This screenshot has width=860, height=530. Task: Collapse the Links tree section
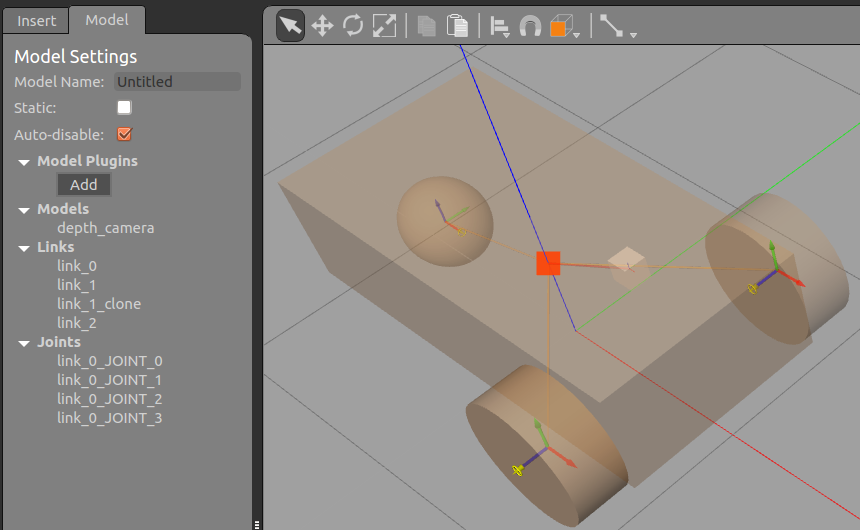(23, 247)
